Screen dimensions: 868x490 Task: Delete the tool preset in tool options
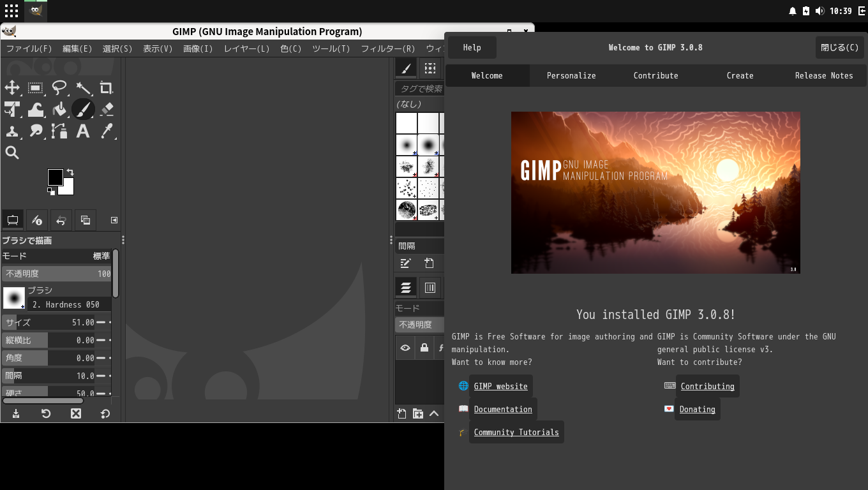pos(76,413)
